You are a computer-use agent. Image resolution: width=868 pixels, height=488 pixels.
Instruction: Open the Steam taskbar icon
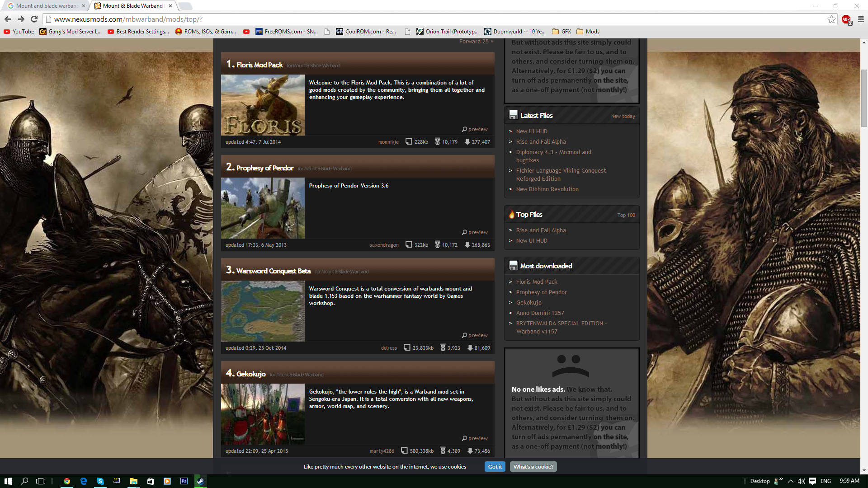[x=200, y=481]
